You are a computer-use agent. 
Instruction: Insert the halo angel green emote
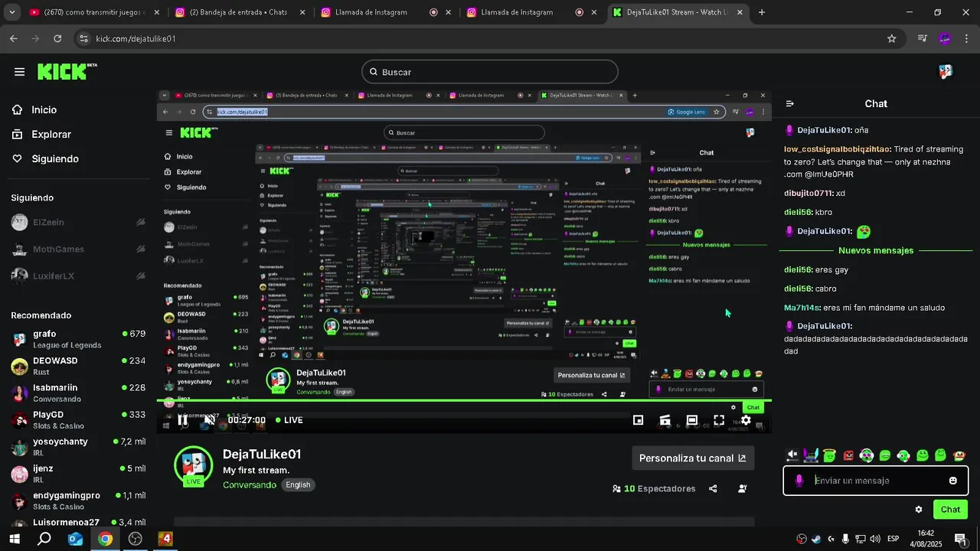coord(829,455)
